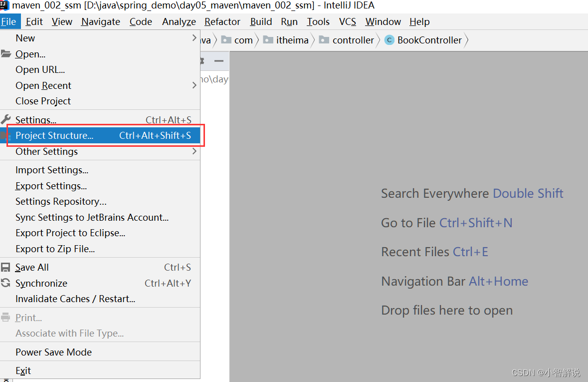Choose Export Settings...
This screenshot has height=382, width=588.
pyautogui.click(x=100, y=186)
